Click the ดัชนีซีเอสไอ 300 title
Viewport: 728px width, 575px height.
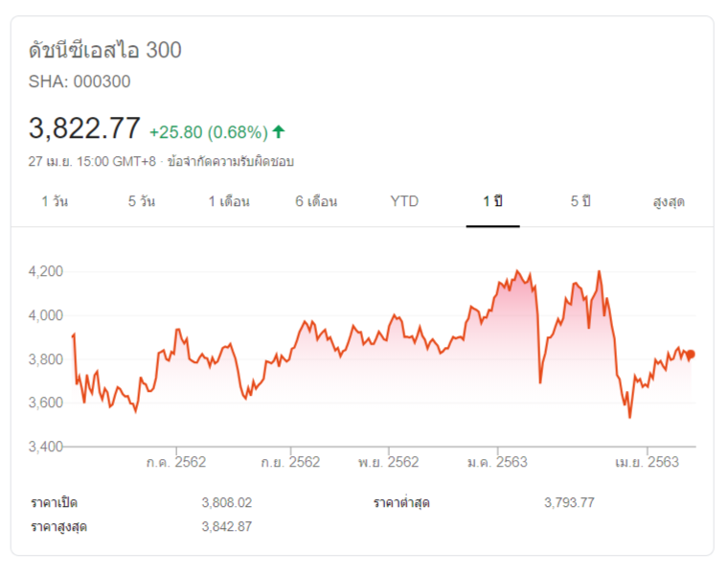tap(105, 50)
